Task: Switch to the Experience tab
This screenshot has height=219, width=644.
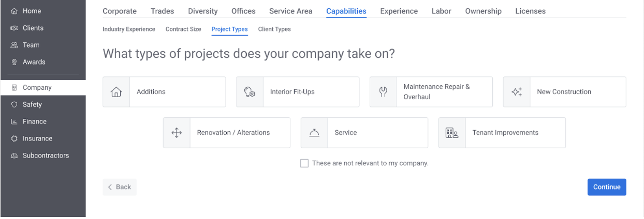Action: click(399, 11)
